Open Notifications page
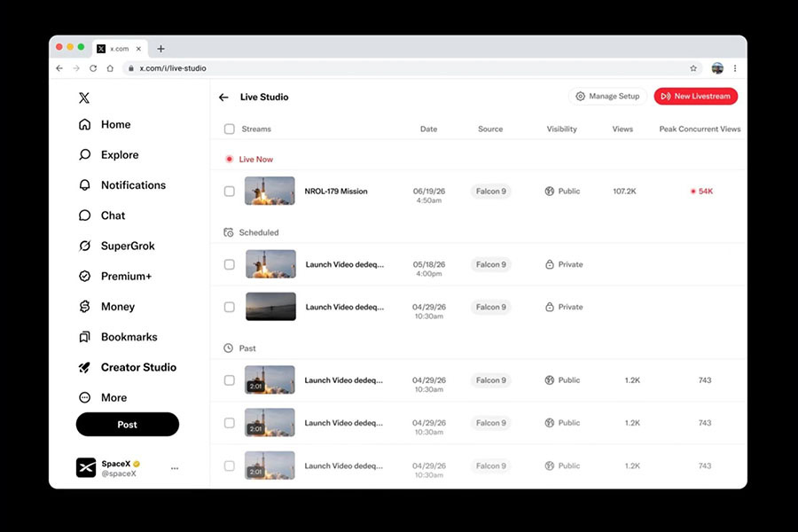Image resolution: width=798 pixels, height=532 pixels. coord(122,185)
